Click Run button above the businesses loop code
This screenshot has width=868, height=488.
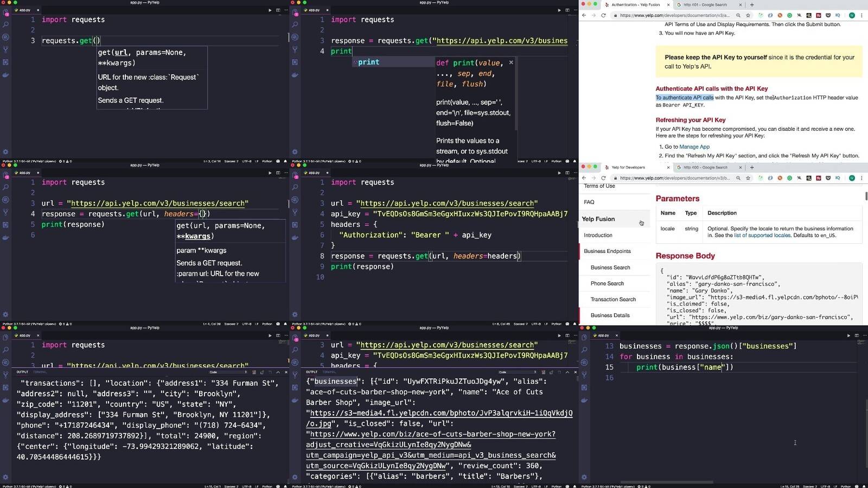pos(848,335)
